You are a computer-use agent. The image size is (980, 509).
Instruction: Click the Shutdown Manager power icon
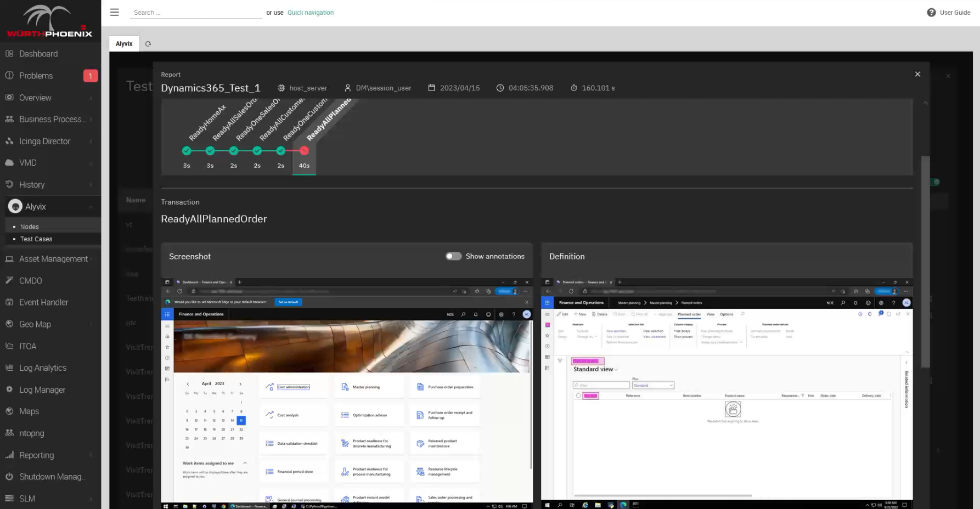coord(9,477)
